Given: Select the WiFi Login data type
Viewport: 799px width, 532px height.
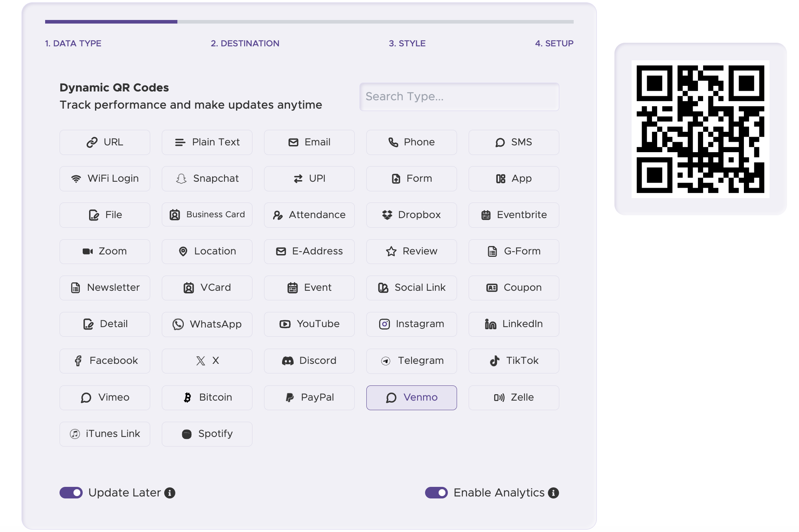Looking at the screenshot, I should (105, 179).
